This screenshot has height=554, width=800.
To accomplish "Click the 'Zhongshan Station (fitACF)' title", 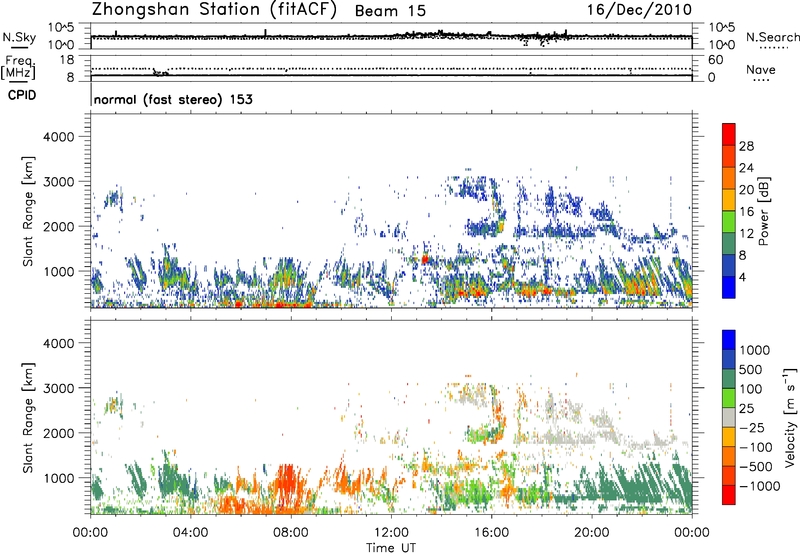I will pos(214,9).
